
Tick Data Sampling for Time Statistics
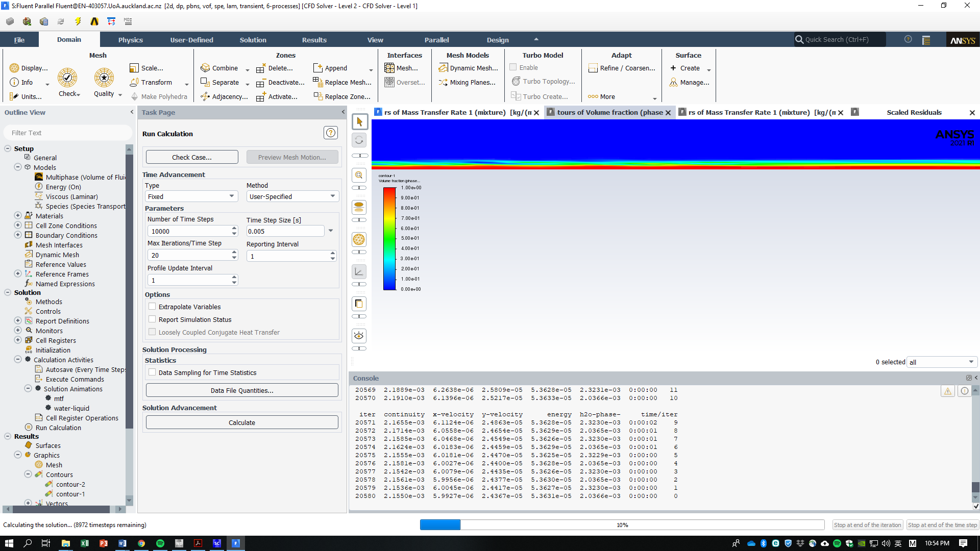[x=152, y=372]
